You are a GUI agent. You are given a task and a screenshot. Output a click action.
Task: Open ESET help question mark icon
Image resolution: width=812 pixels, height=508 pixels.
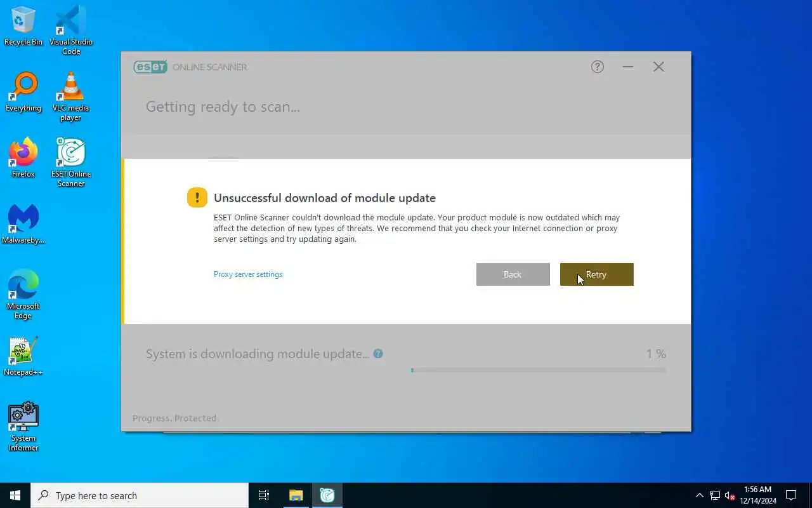click(x=598, y=67)
